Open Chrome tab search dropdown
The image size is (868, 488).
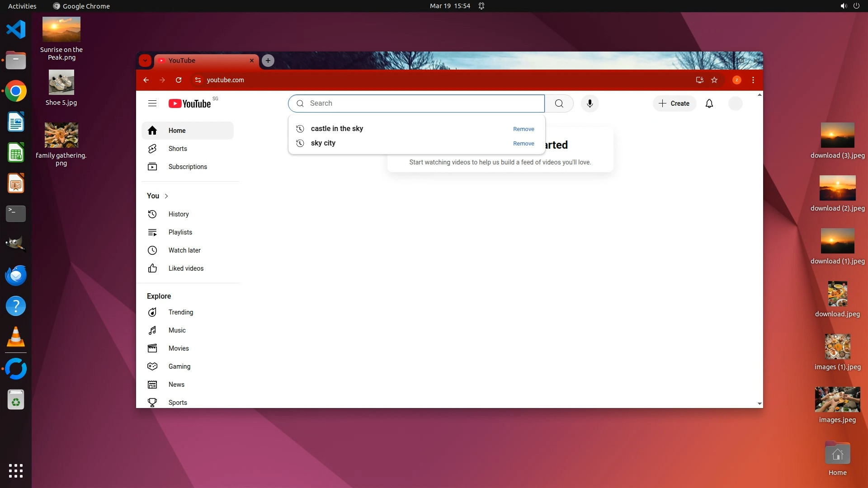[x=145, y=61]
